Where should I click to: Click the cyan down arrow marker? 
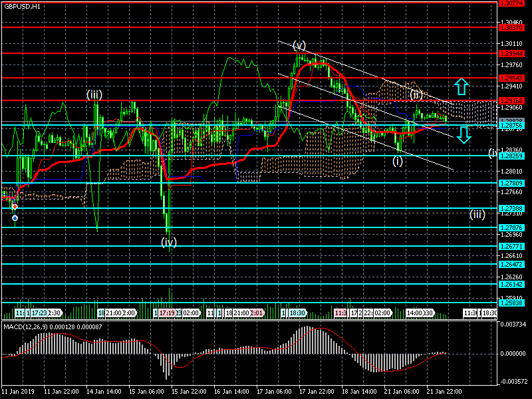coord(464,135)
